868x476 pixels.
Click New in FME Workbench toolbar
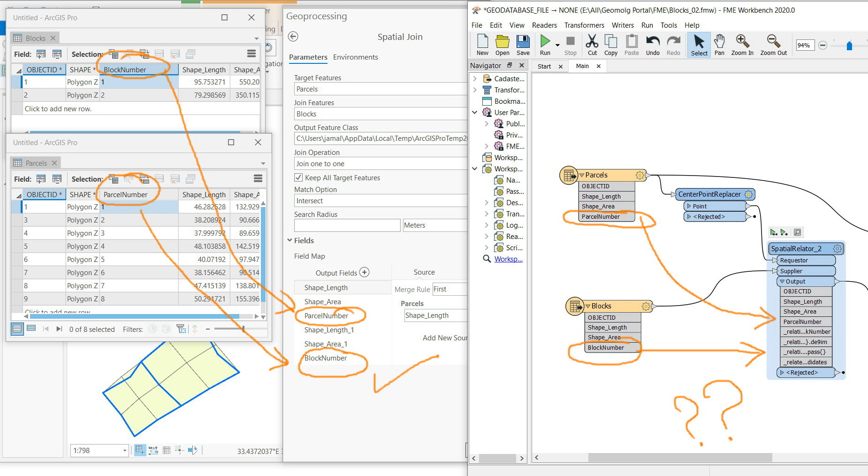[x=482, y=45]
